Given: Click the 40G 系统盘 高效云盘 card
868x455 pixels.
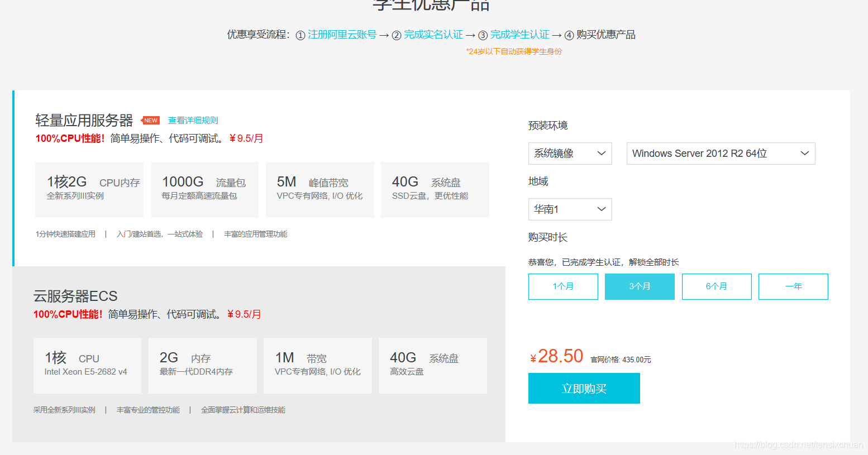Looking at the screenshot, I should click(x=433, y=366).
